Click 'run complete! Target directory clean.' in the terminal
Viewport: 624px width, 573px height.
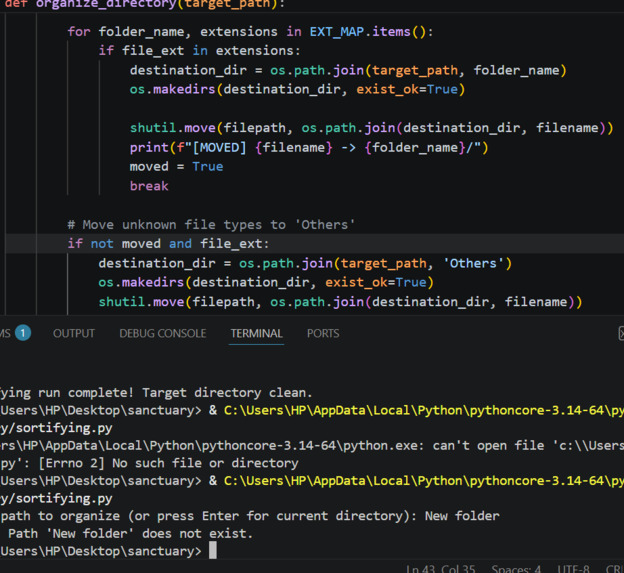175,393
